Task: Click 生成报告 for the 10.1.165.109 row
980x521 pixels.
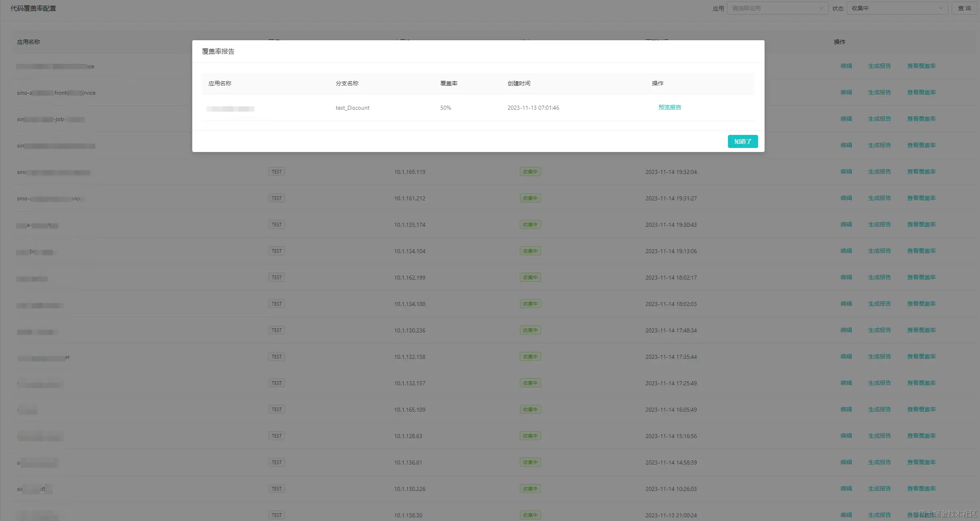Action: click(x=879, y=409)
